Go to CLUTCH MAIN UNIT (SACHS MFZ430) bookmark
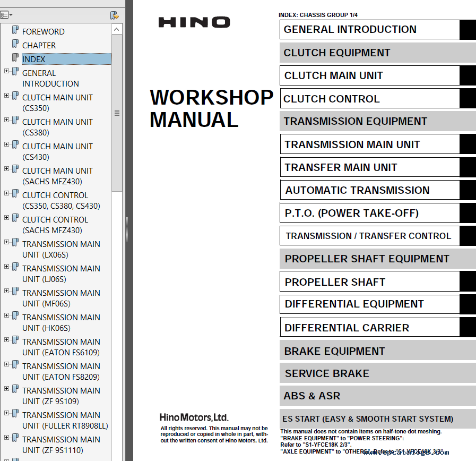The width and height of the screenshot is (476, 461). click(57, 176)
